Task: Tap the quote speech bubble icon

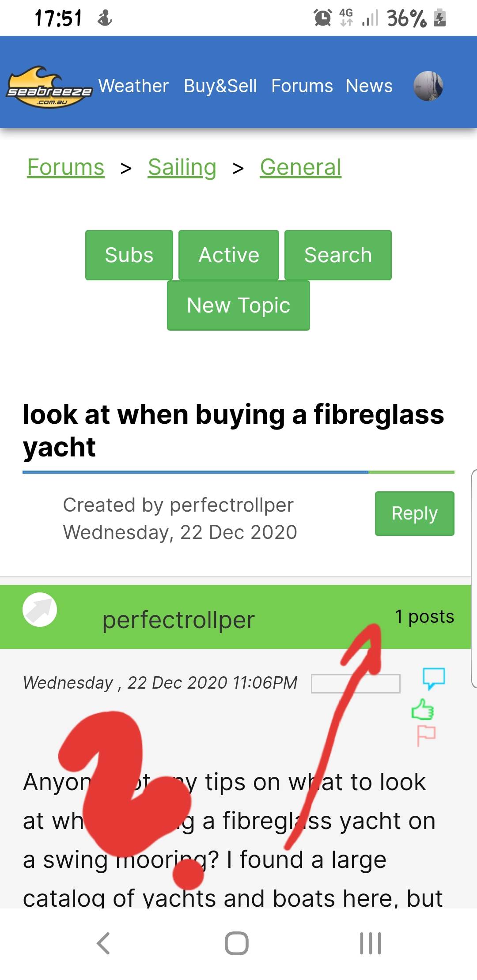Action: (434, 678)
